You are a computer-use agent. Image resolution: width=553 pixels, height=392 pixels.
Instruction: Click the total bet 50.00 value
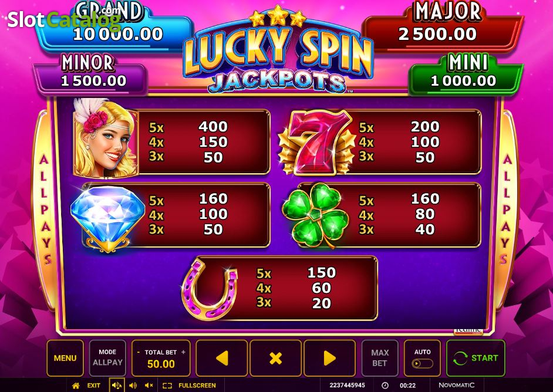[161, 364]
